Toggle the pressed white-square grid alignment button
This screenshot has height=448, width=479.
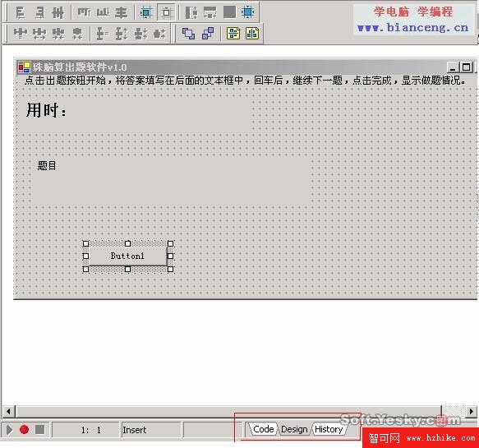pyautogui.click(x=167, y=12)
